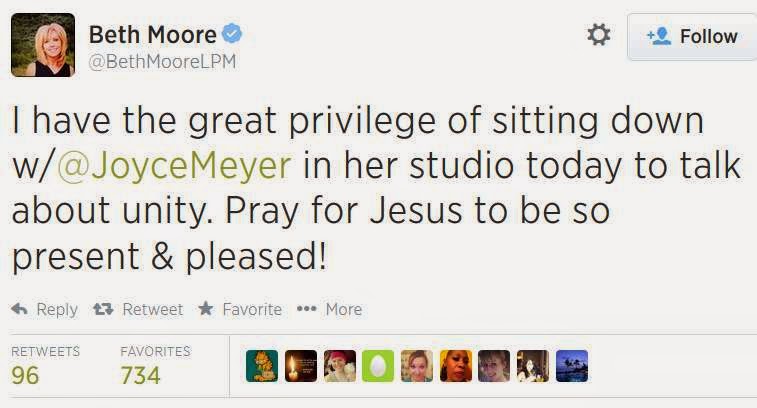The width and height of the screenshot is (757, 408).
Task: Open Beth Moore's profile picture
Action: [x=42, y=45]
